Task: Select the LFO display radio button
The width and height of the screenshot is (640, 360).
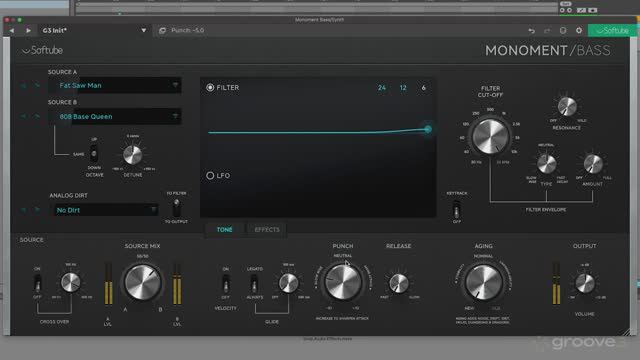Action: [x=210, y=176]
